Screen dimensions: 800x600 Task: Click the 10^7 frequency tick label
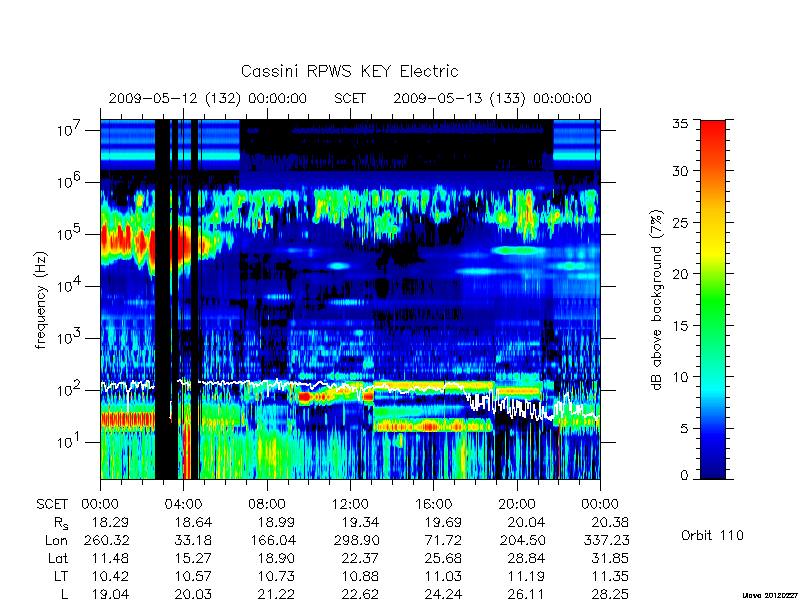click(70, 129)
